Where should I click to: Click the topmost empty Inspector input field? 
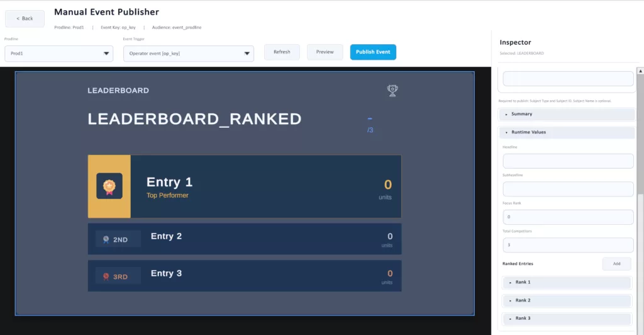click(568, 79)
